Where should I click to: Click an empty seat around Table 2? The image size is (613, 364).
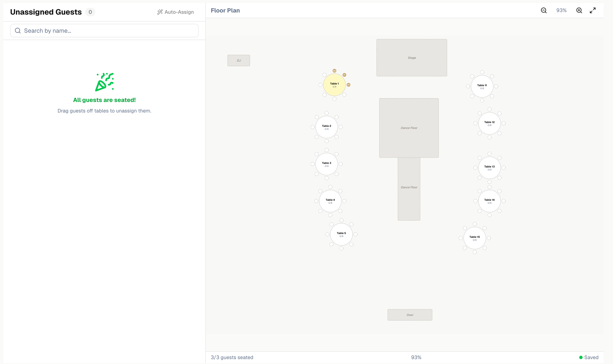(326, 113)
